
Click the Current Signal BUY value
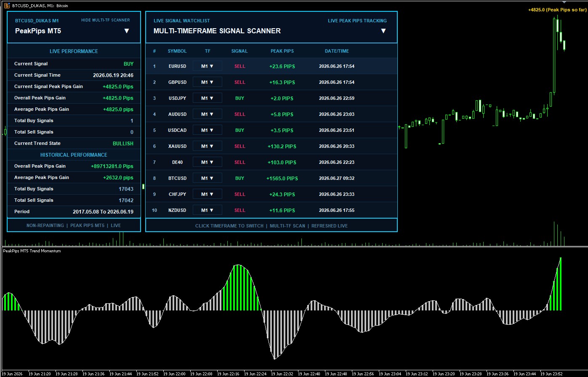[x=128, y=64]
